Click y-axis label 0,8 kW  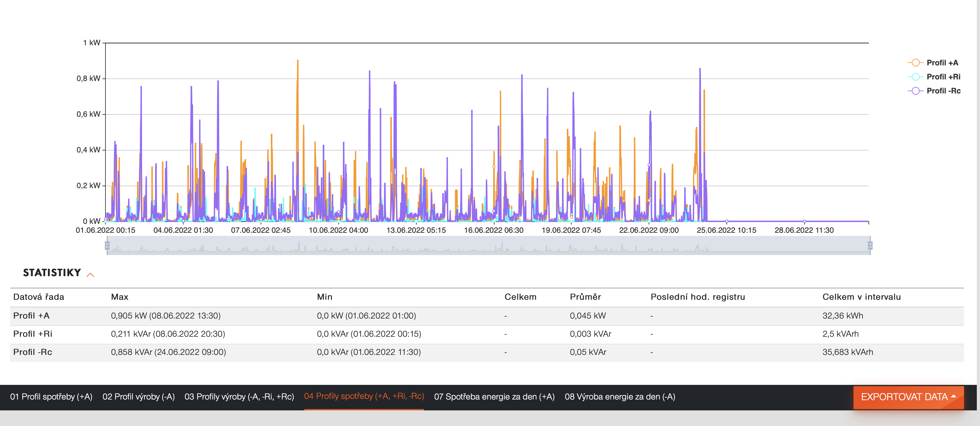[88, 78]
